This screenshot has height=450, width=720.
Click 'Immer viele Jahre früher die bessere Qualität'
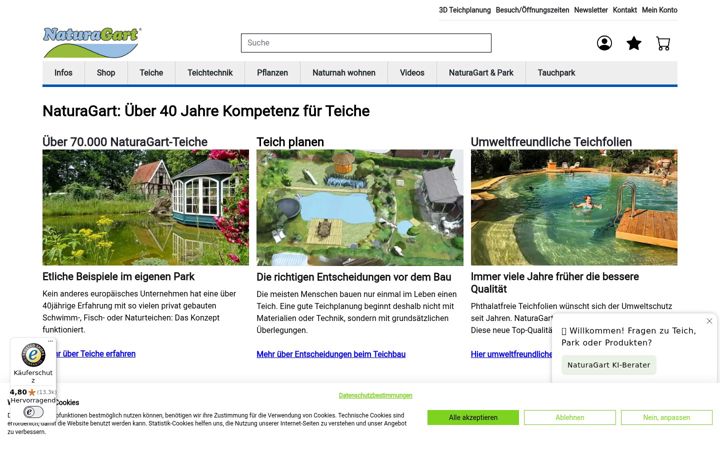[555, 283]
